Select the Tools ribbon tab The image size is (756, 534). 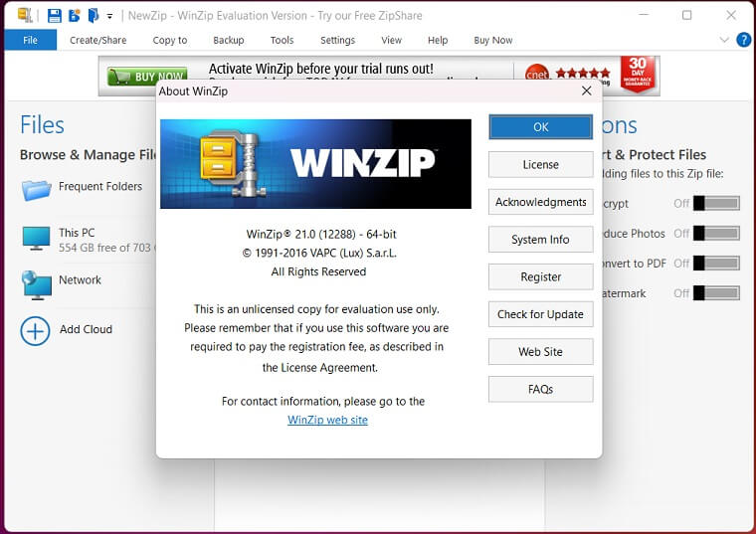[x=283, y=40]
